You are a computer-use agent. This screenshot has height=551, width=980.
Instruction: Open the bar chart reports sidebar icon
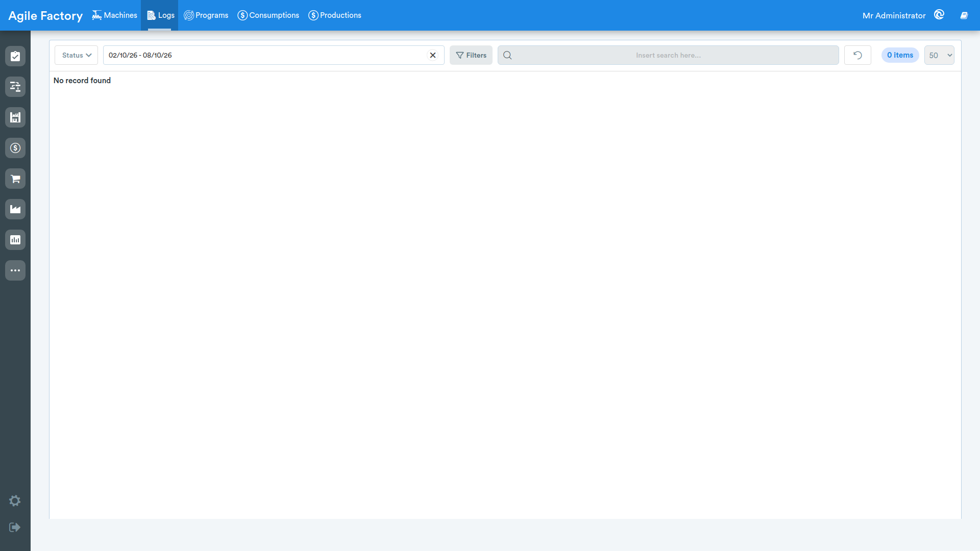coord(15,240)
